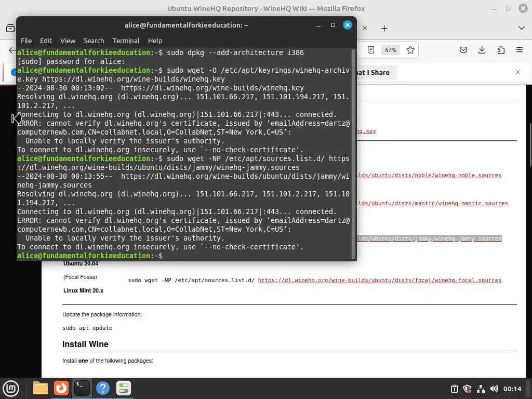Switch to Firefox from the taskbar
The height and width of the screenshot is (399, 532).
coord(61,388)
